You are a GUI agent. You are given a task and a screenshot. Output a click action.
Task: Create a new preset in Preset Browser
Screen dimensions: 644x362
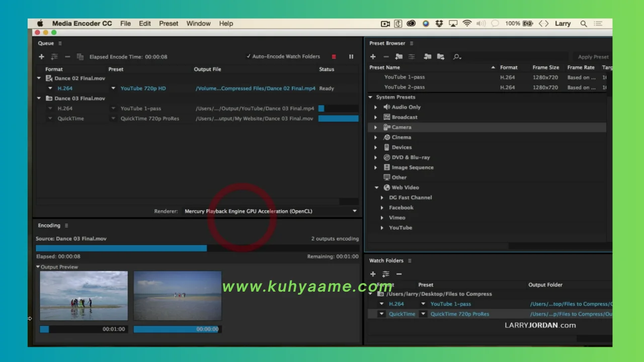click(373, 57)
